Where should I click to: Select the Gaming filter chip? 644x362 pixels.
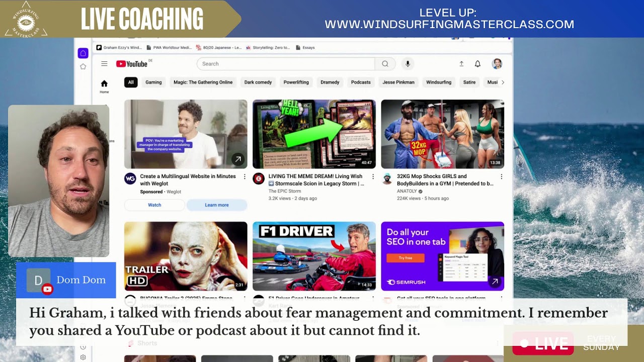153,82
